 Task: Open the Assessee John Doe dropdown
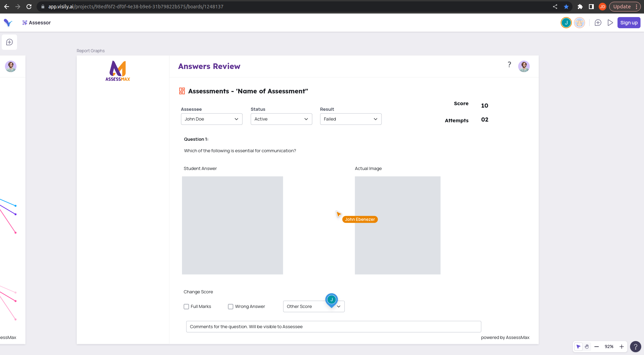[x=212, y=119]
